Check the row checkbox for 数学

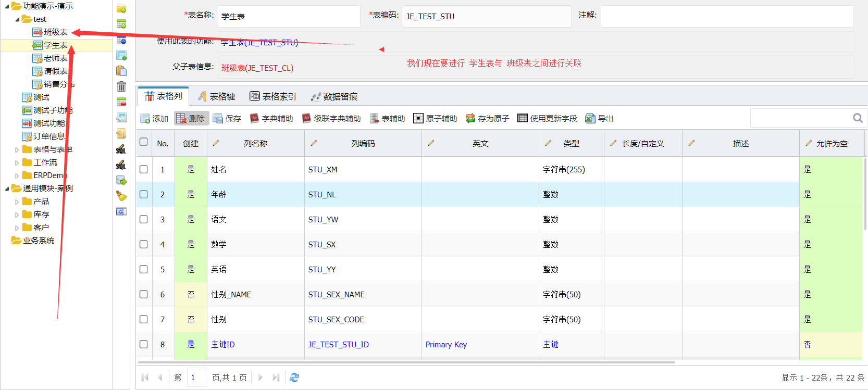[144, 244]
